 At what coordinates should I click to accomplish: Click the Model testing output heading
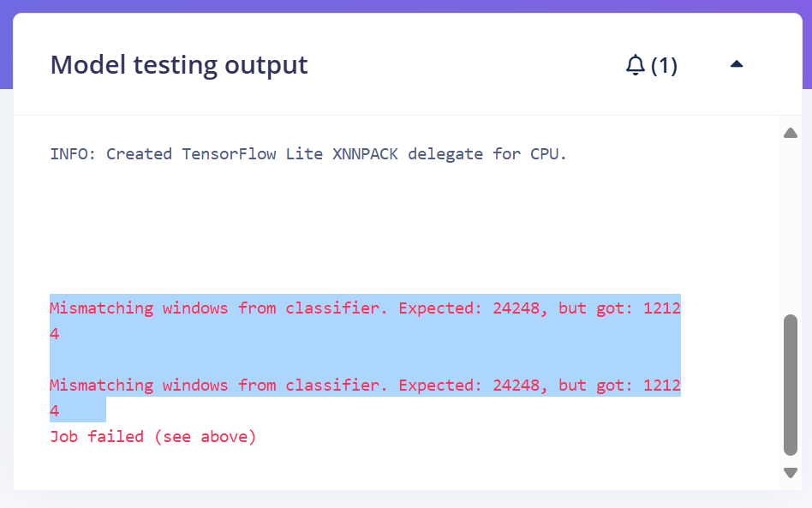point(179,65)
